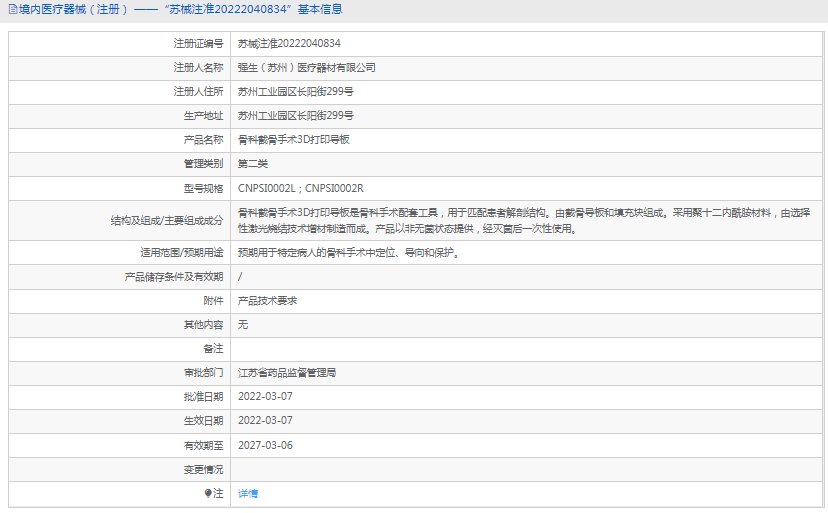Image resolution: width=828 pixels, height=513 pixels.
Task: Click the intended use text 预期用于特定病人的骨科手术
Action: point(349,253)
